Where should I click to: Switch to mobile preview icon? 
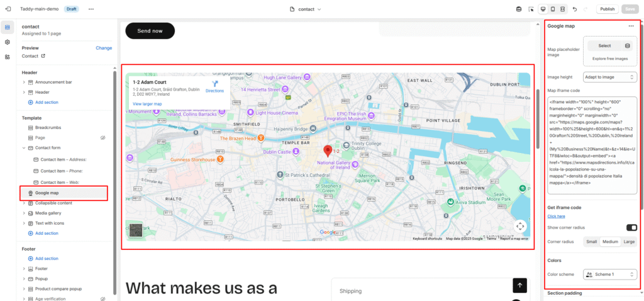pos(553,9)
